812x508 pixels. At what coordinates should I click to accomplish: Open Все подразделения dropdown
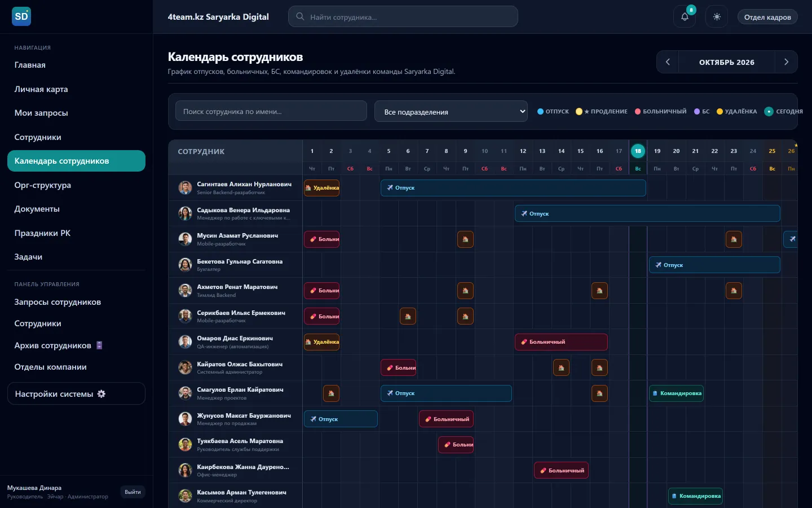[451, 112]
